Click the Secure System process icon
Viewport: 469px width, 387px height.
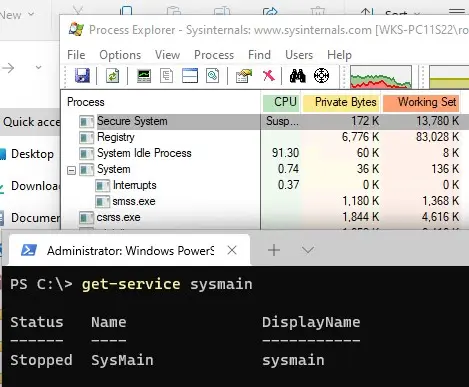(86, 121)
